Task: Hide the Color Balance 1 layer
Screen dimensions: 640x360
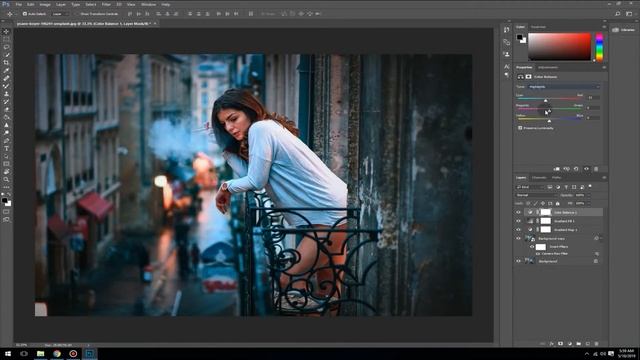Action: click(518, 212)
